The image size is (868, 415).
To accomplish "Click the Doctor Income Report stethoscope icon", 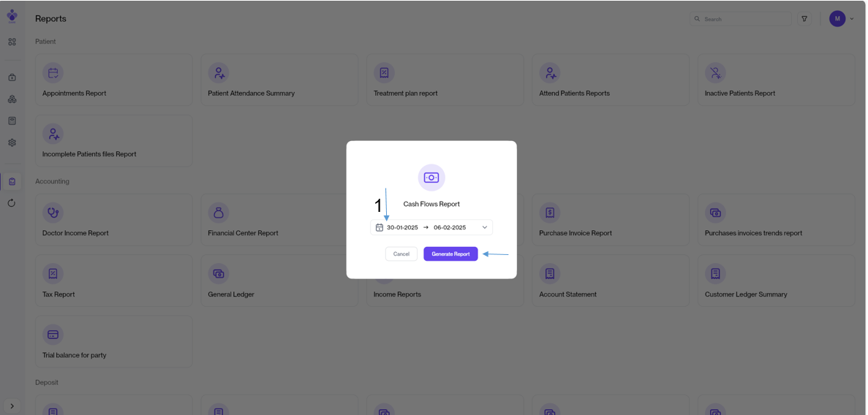I will pos(53,213).
